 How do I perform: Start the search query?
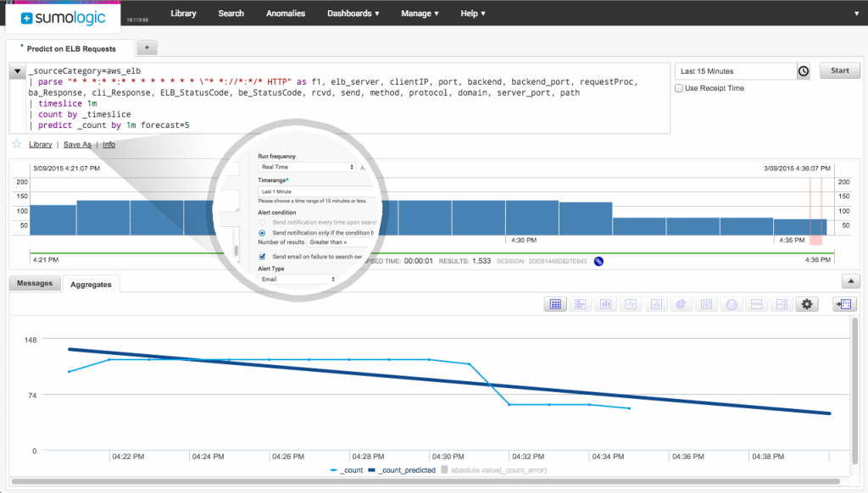pos(840,70)
